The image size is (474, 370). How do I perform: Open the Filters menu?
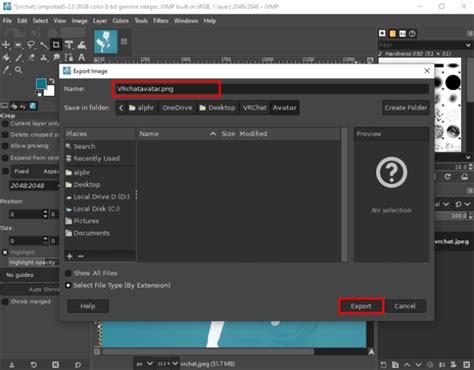pyautogui.click(x=161, y=21)
